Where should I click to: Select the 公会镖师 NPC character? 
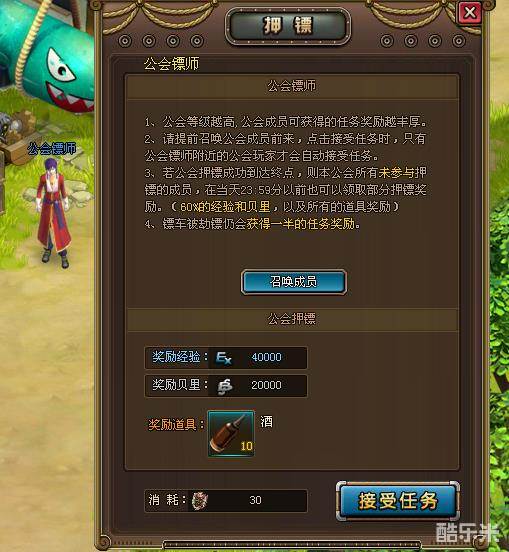(x=54, y=213)
